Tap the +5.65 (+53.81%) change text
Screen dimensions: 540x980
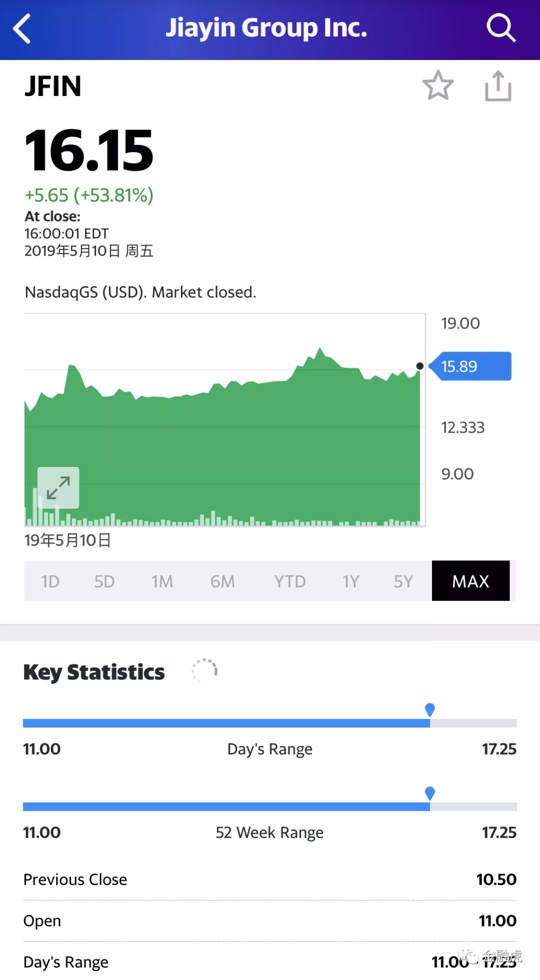click(x=89, y=195)
